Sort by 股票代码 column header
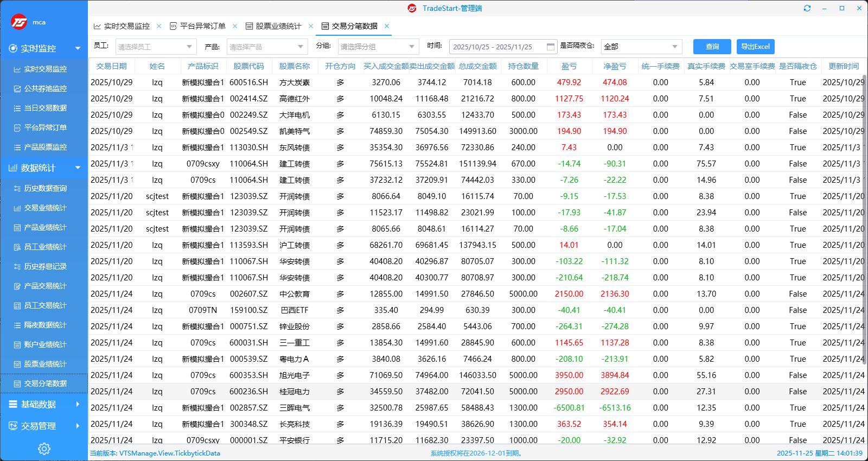This screenshot has height=461, width=868. coord(248,66)
